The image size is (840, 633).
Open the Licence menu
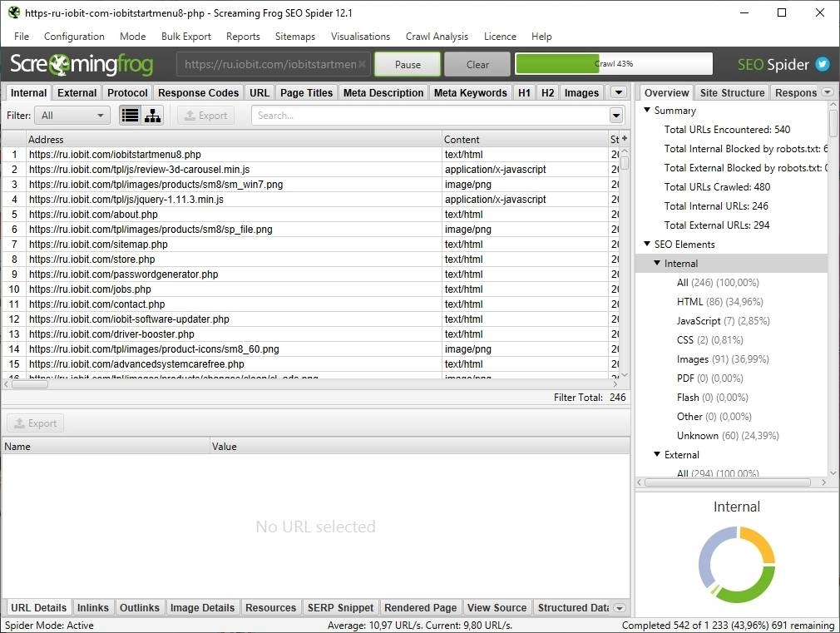500,37
